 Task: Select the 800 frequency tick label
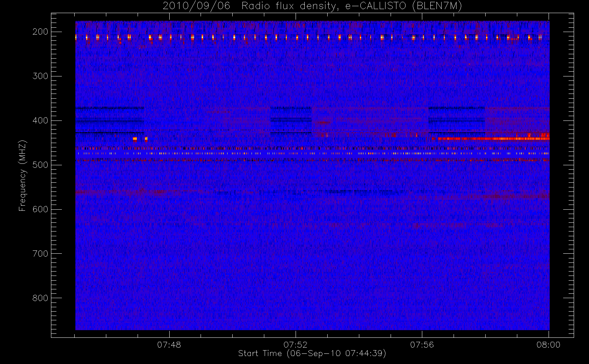click(x=40, y=298)
